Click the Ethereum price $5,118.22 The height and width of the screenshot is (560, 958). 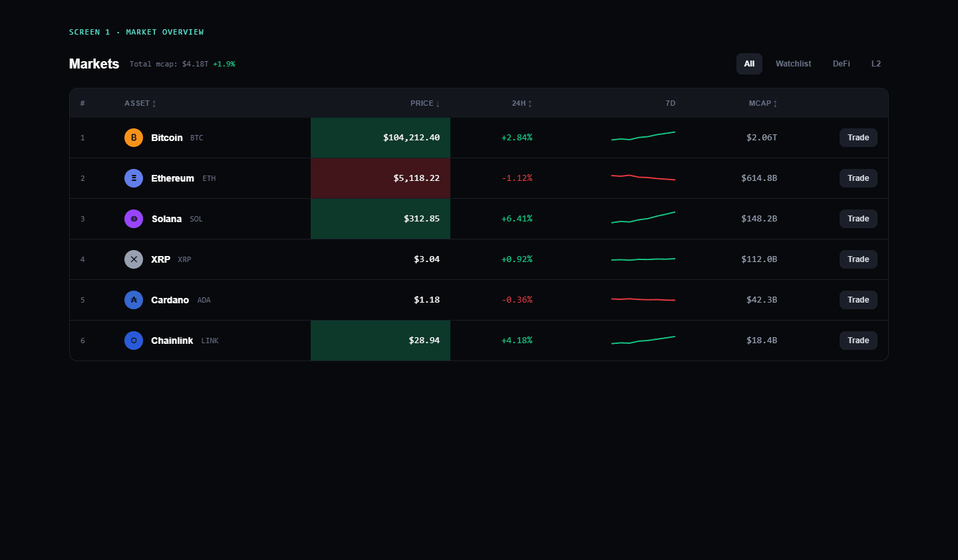click(x=416, y=178)
